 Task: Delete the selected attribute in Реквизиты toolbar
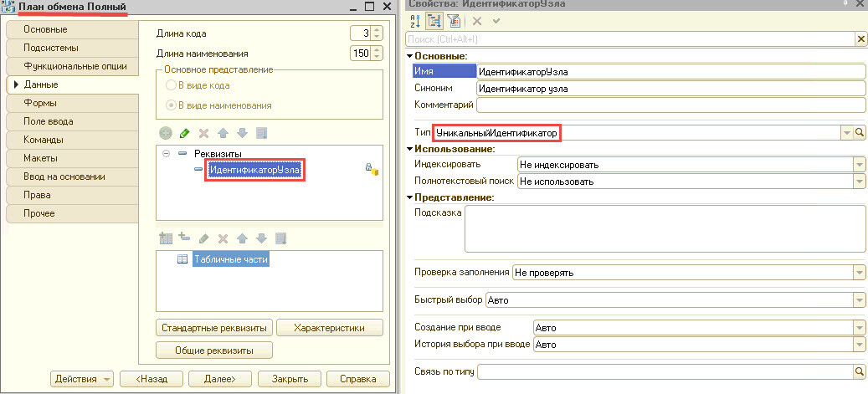click(x=203, y=133)
